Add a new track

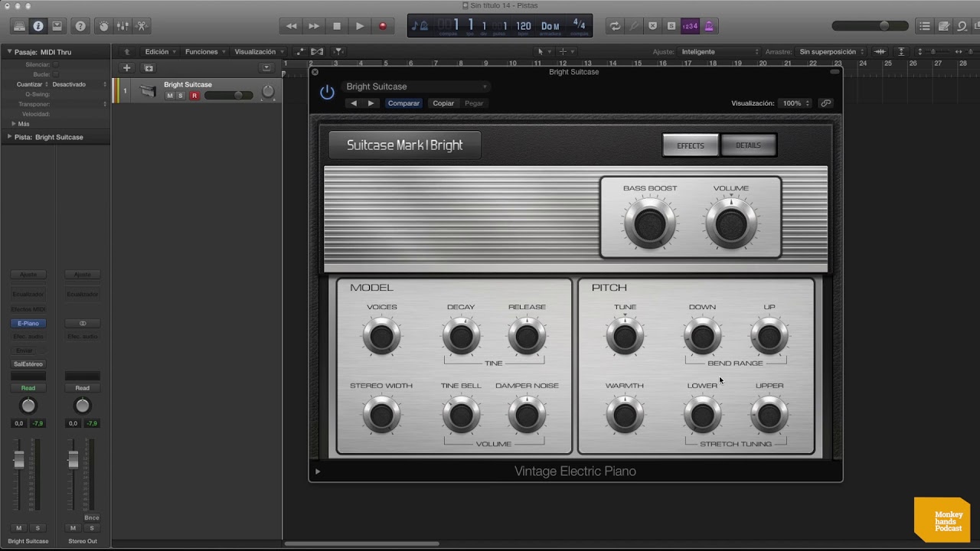pyautogui.click(x=127, y=68)
